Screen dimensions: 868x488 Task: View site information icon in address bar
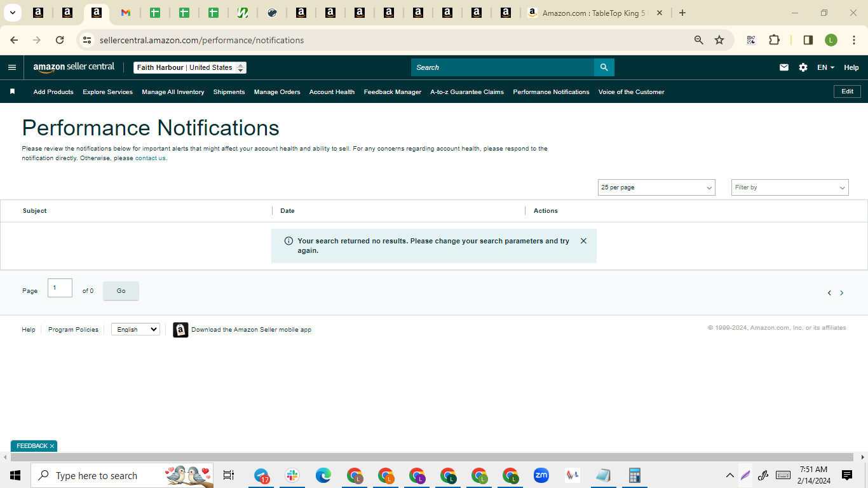87,40
